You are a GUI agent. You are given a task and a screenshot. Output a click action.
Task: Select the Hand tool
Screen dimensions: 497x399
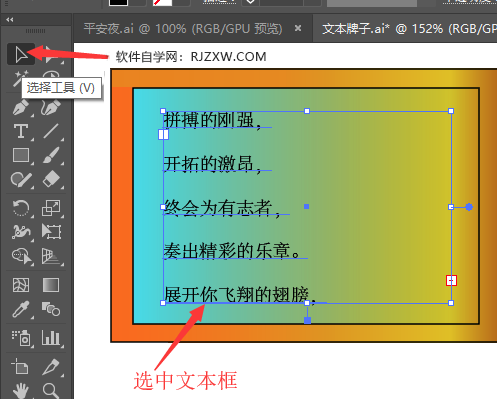(x=21, y=391)
